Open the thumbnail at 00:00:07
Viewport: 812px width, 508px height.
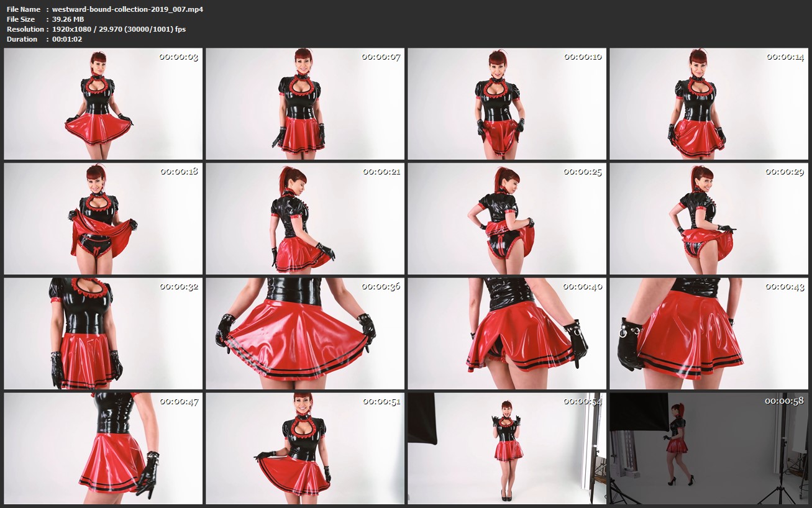305,104
